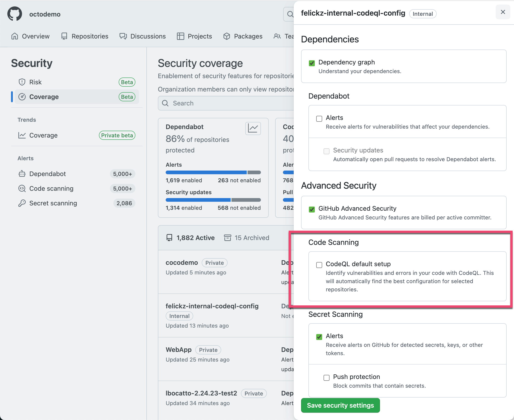Enable CodeQL default setup
This screenshot has width=514, height=420.
point(319,265)
